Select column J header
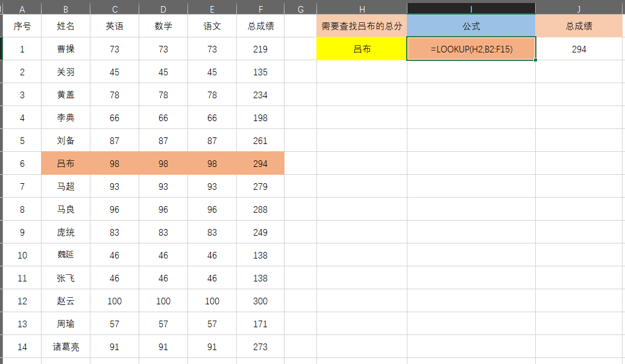The image size is (625, 364). tap(580, 9)
